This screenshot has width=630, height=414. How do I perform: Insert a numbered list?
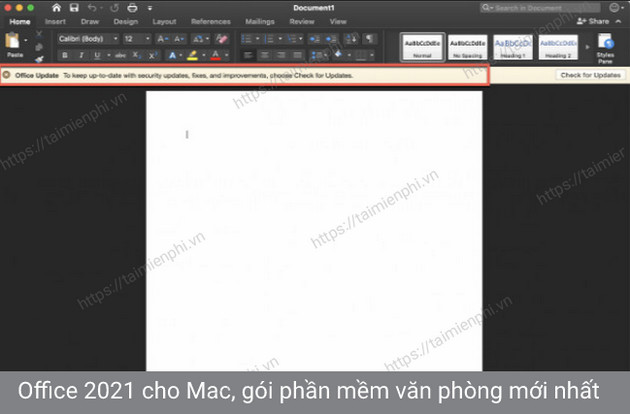coord(269,39)
